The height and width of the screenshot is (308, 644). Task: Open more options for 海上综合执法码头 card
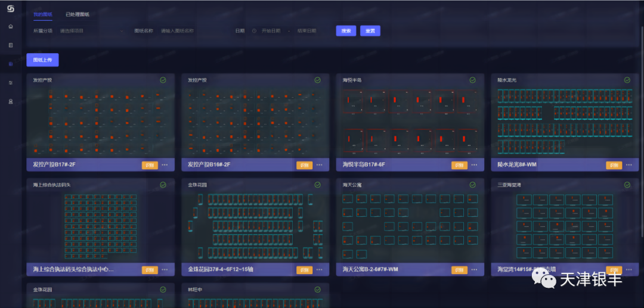tap(165, 269)
